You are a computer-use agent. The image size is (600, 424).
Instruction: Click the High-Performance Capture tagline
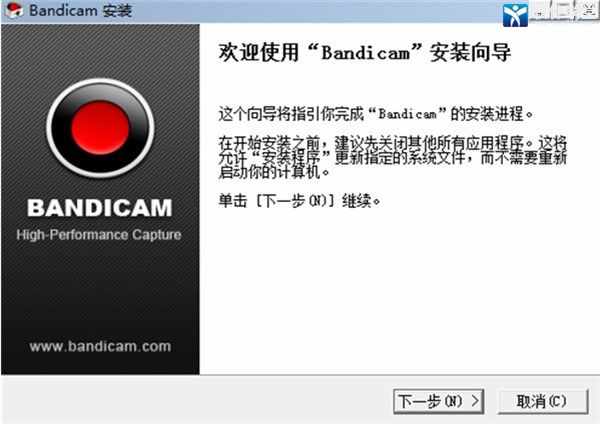pyautogui.click(x=99, y=235)
